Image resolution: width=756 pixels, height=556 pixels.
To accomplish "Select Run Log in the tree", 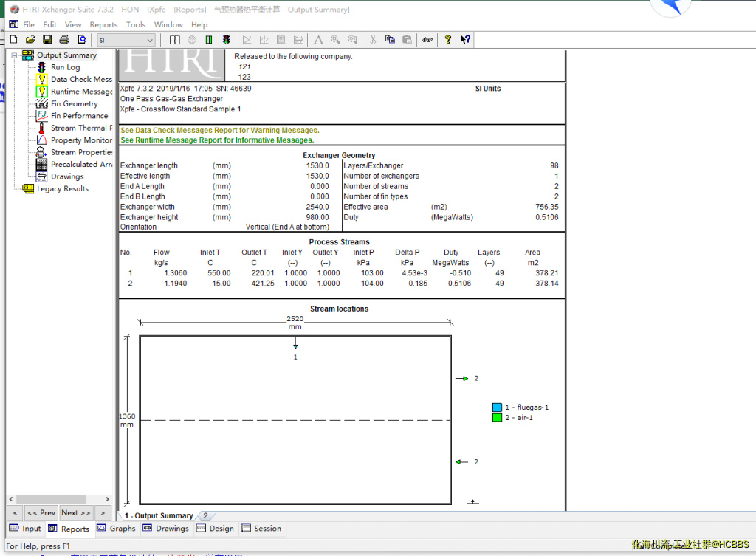I will click(66, 67).
